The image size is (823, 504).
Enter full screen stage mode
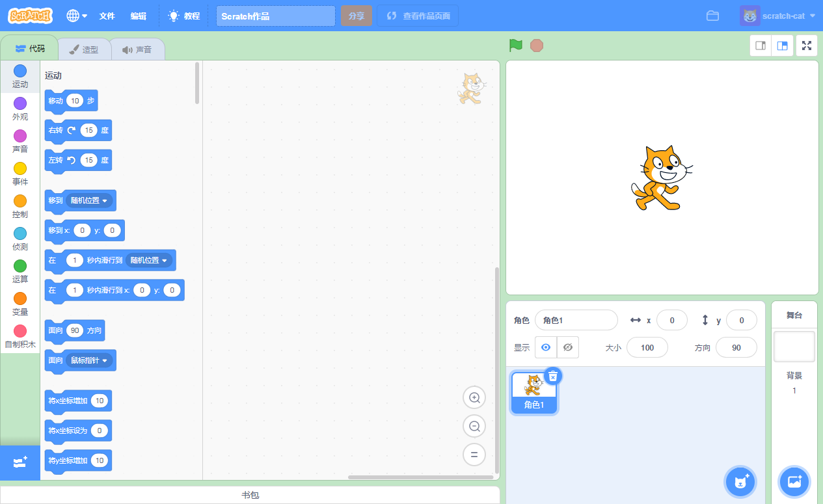pos(807,46)
